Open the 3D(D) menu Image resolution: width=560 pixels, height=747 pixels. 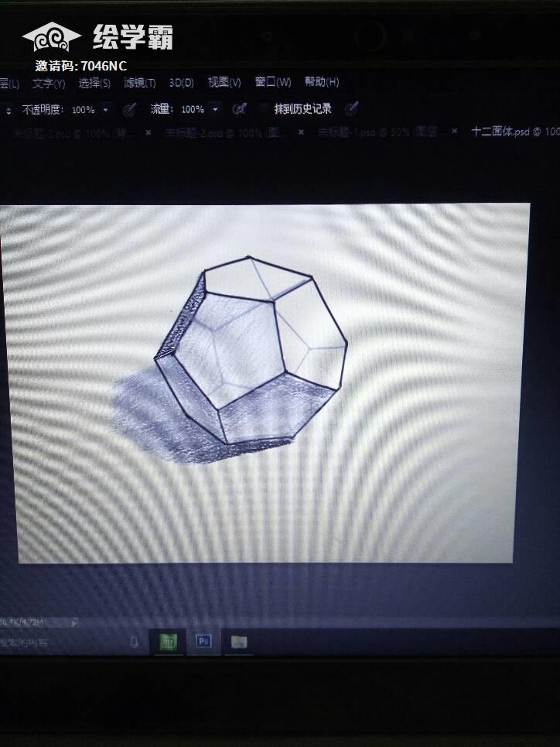point(182,83)
